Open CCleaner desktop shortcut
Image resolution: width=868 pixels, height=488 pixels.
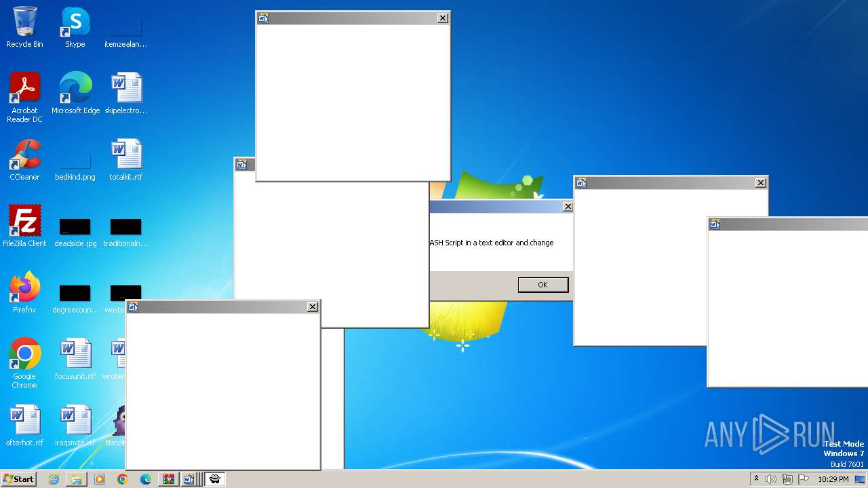pyautogui.click(x=24, y=160)
